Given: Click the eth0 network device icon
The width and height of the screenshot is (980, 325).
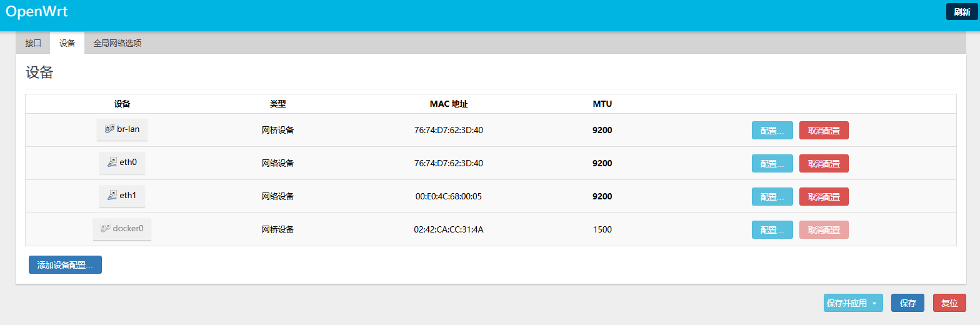Looking at the screenshot, I should click(112, 162).
